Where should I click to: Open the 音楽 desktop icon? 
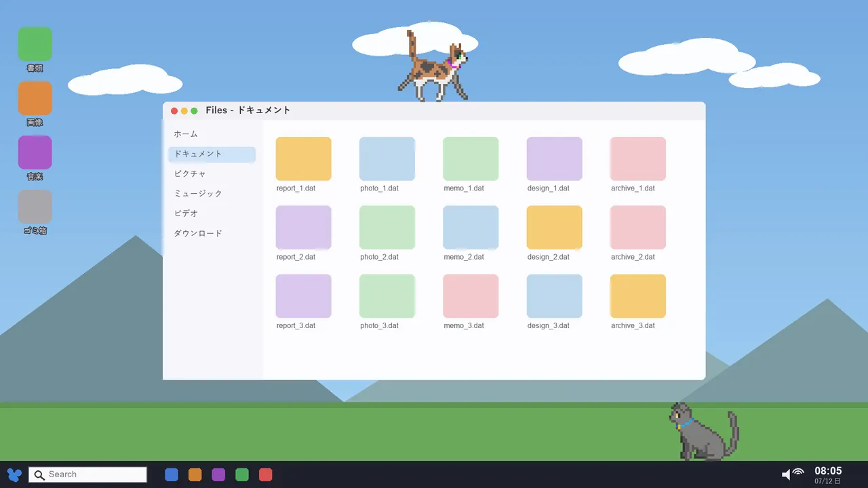click(35, 152)
